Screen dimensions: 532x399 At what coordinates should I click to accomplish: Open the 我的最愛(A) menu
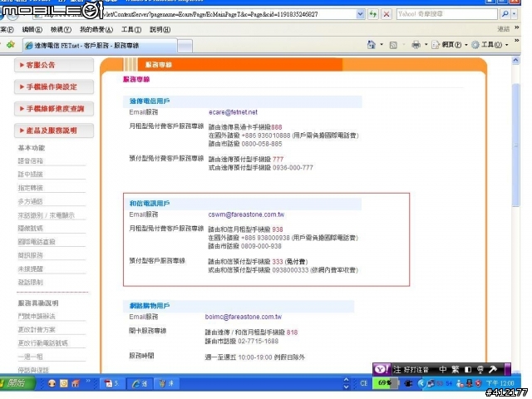[96, 30]
